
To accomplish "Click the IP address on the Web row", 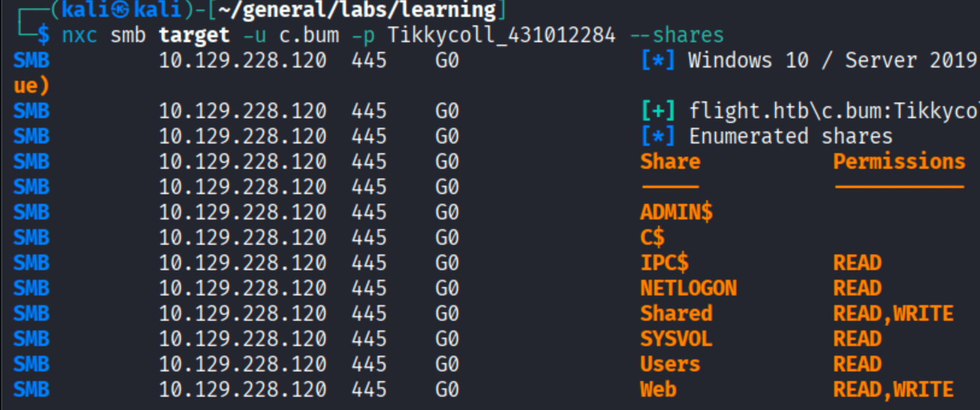I will coord(242,389).
